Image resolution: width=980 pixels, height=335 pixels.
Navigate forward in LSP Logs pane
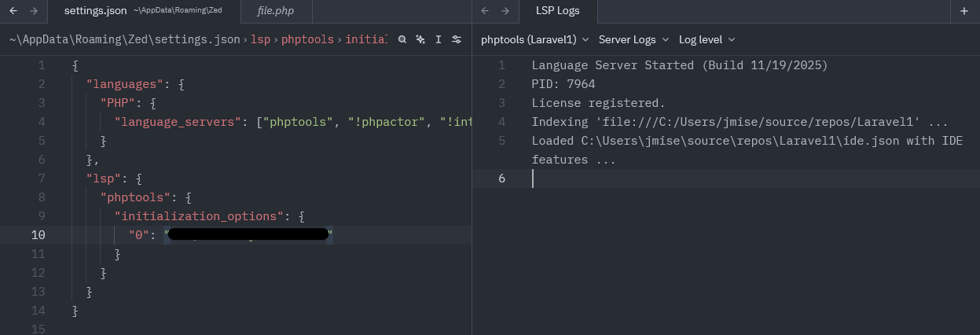(505, 11)
